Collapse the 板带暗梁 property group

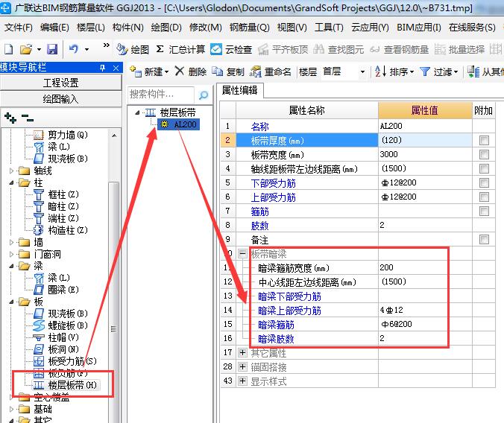[x=242, y=254]
